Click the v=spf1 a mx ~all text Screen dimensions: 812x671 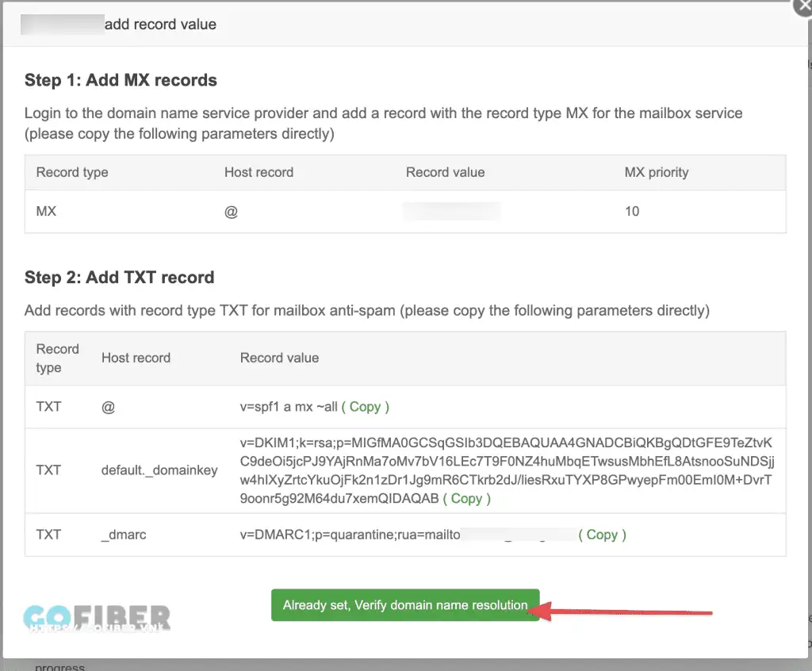coord(288,407)
